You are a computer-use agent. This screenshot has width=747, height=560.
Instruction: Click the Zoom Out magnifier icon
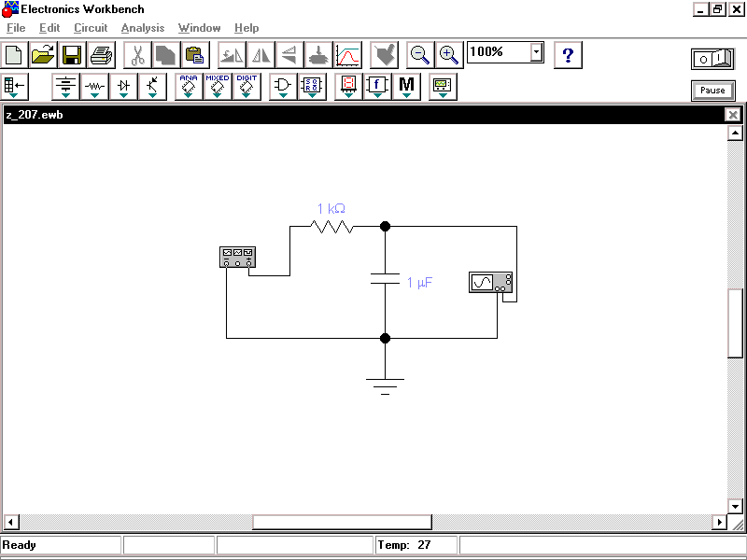coord(420,54)
